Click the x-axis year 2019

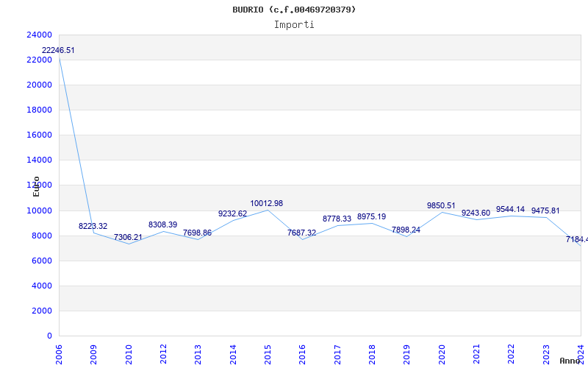click(x=407, y=355)
